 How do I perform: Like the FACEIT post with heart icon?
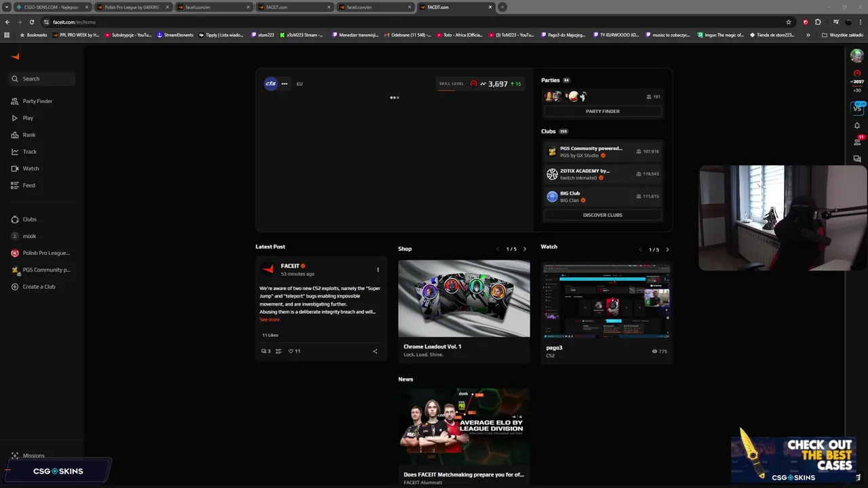291,351
